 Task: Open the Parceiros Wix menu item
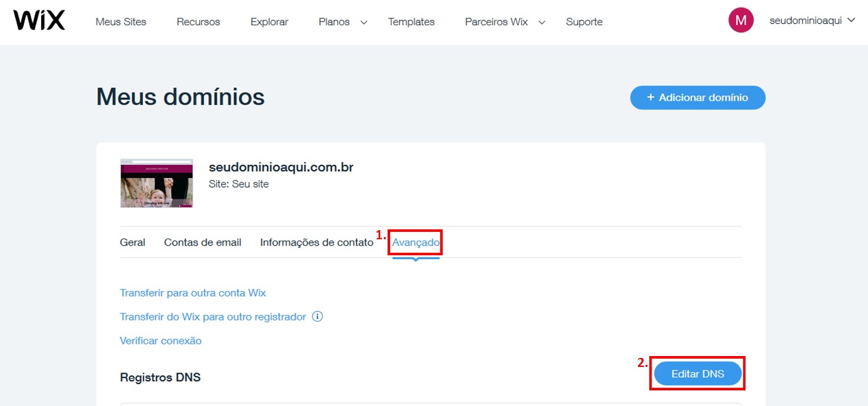pyautogui.click(x=496, y=22)
